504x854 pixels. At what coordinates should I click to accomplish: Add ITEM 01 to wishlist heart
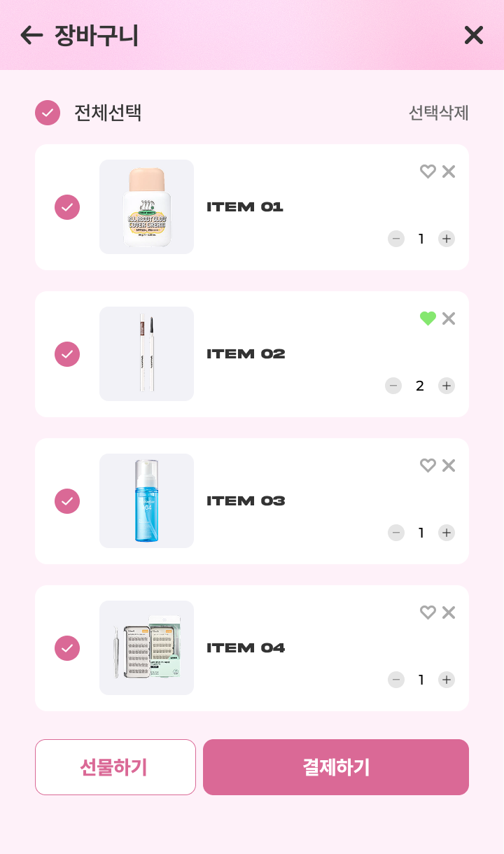click(x=428, y=171)
